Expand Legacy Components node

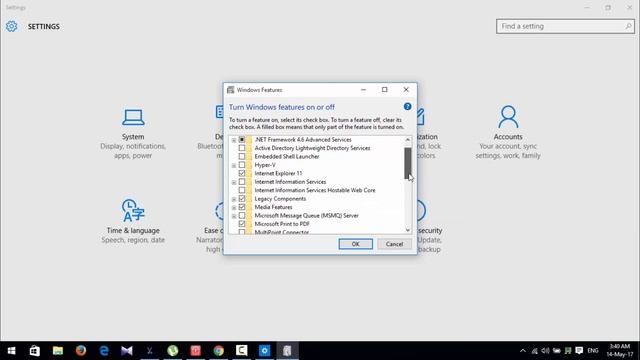tap(234, 199)
